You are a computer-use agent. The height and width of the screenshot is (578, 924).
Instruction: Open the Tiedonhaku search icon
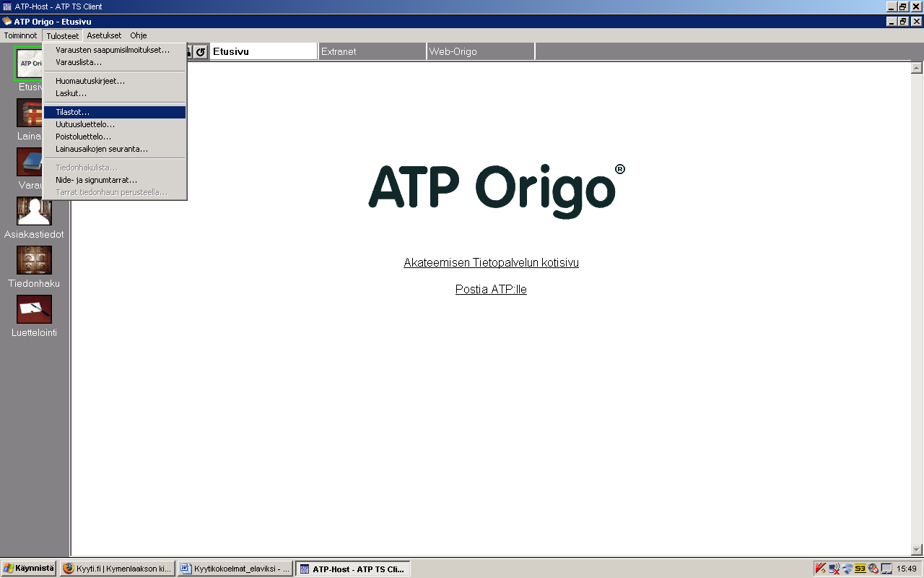tap(34, 260)
